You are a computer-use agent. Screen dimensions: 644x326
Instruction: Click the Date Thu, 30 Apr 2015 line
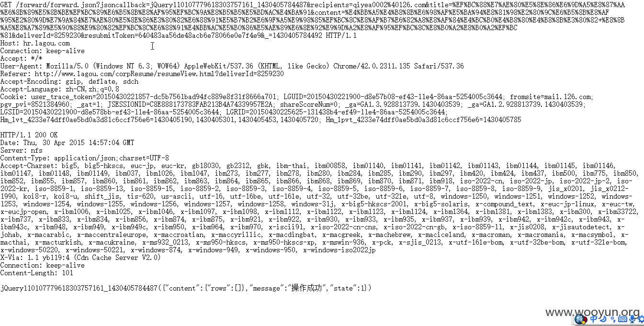point(67,143)
